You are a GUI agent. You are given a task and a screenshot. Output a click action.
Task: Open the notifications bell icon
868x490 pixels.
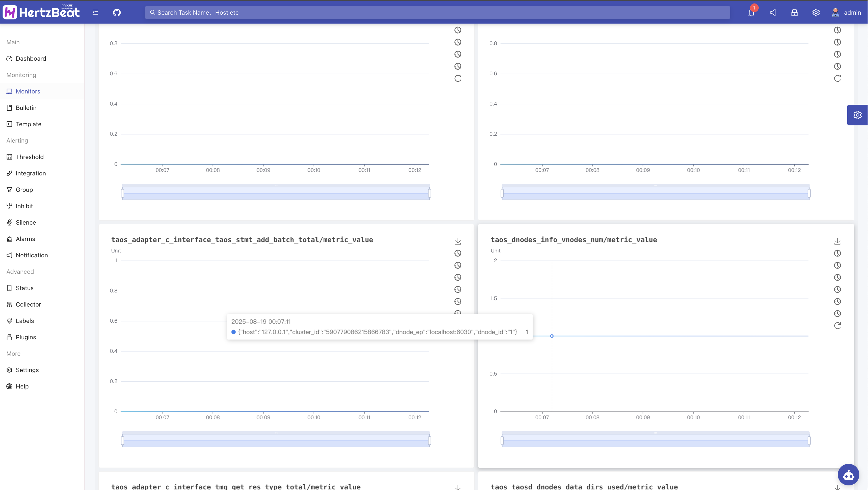tap(751, 12)
